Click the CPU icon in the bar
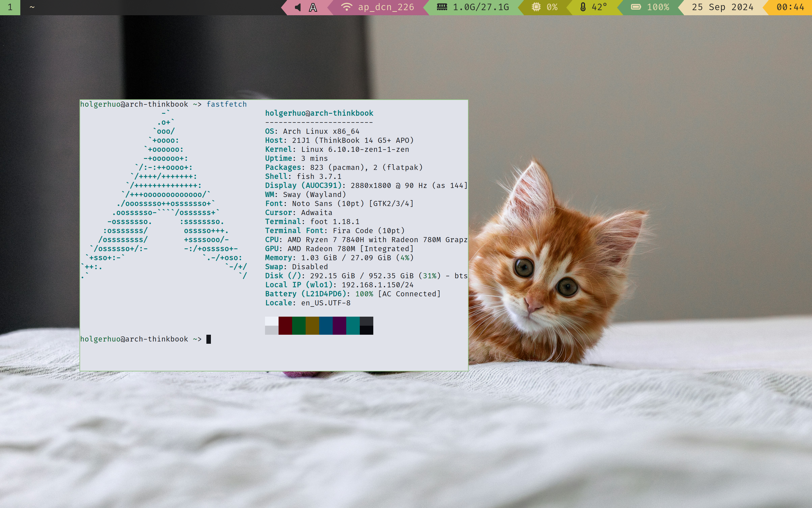Image resolution: width=812 pixels, height=508 pixels. [x=536, y=7]
